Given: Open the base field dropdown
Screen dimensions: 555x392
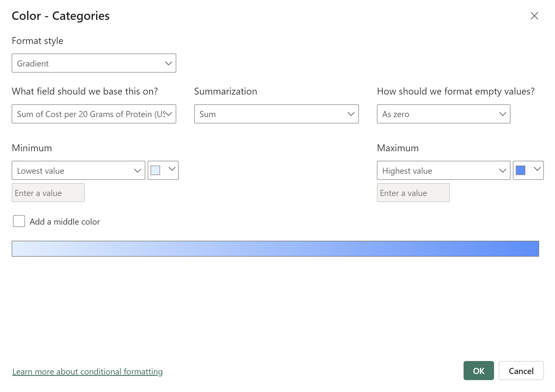Looking at the screenshot, I should click(94, 114).
